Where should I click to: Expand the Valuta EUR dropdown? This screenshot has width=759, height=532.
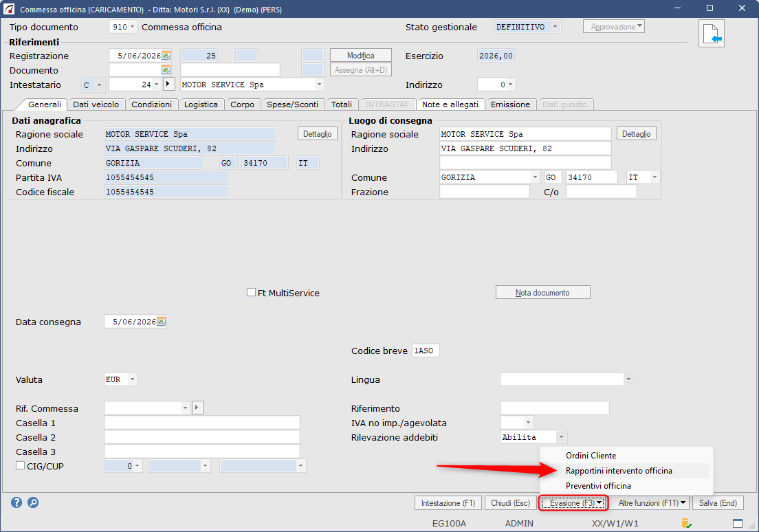(132, 379)
